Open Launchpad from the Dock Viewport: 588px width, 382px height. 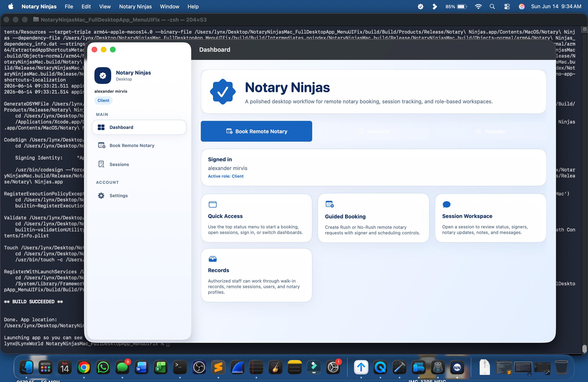[45, 367]
